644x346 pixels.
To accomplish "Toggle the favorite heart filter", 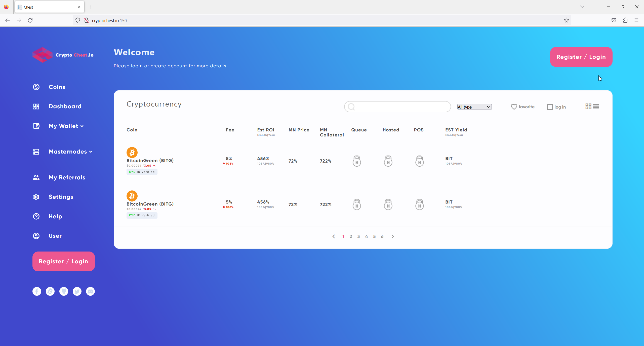I will (514, 107).
